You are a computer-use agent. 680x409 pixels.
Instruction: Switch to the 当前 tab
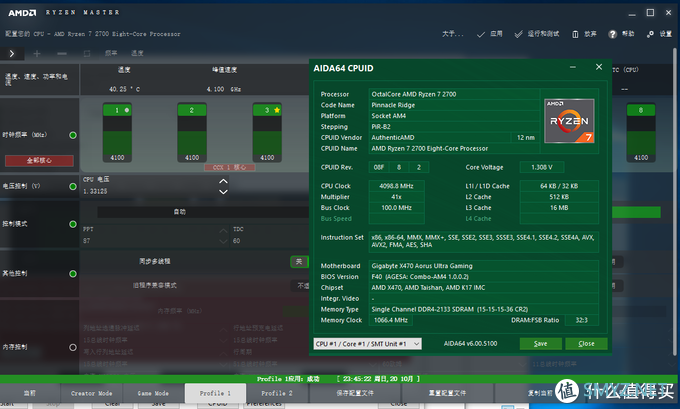pyautogui.click(x=30, y=393)
